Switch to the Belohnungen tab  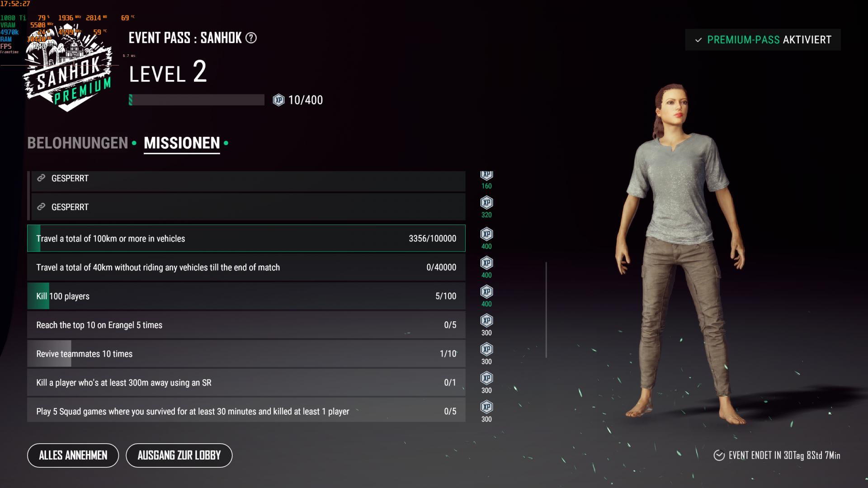[x=77, y=143]
